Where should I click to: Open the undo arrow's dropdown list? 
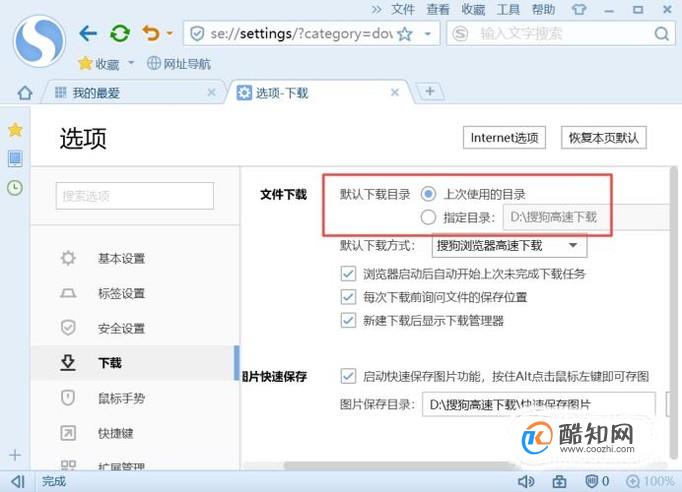(170, 33)
